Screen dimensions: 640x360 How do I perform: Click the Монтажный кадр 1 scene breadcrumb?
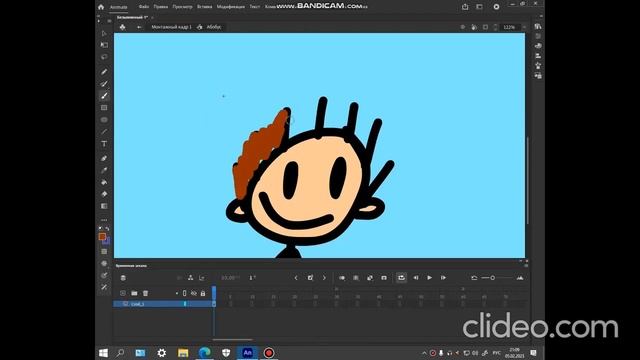coord(171,27)
